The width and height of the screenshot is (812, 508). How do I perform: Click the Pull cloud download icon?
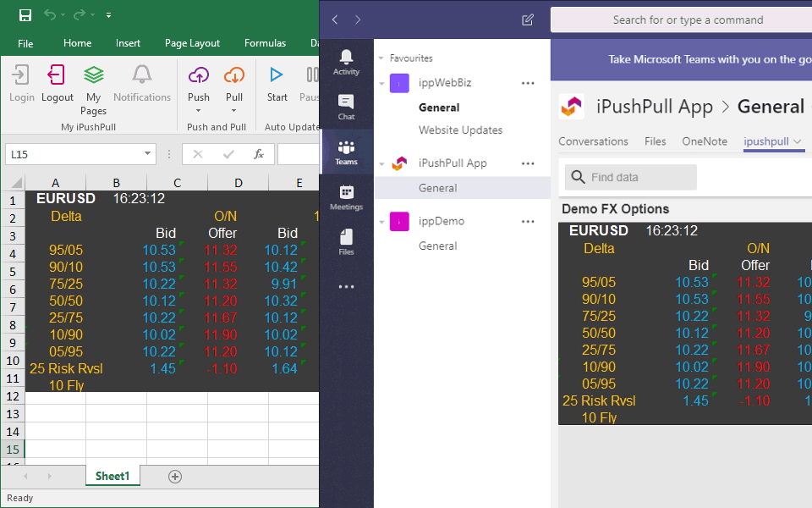coord(234,75)
